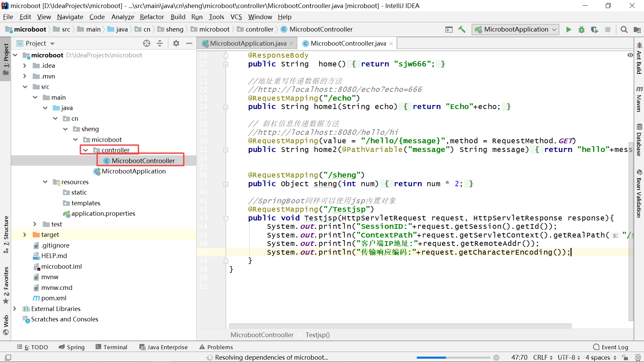Open the Ant Build side panel
Viewport: 644px width, 362px height.
(x=639, y=58)
